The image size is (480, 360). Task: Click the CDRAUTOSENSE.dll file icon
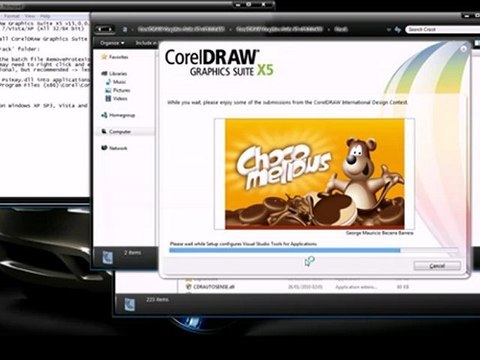(x=188, y=287)
